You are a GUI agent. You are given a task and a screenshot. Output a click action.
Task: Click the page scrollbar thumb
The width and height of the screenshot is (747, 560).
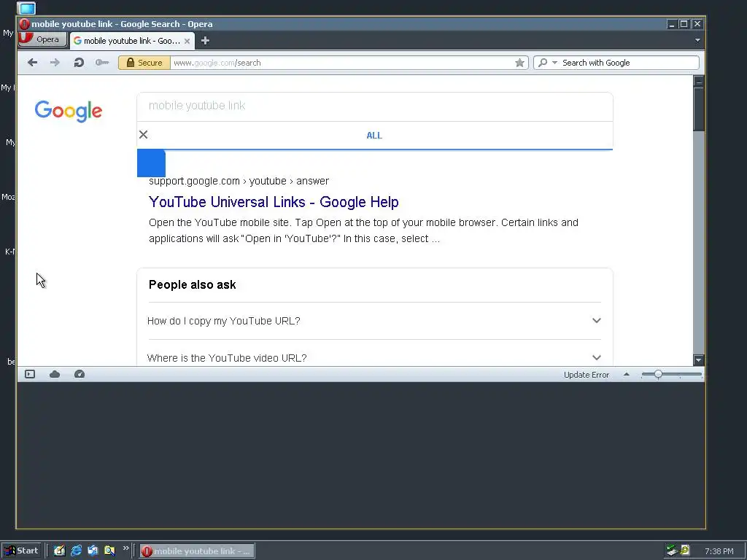(x=698, y=109)
